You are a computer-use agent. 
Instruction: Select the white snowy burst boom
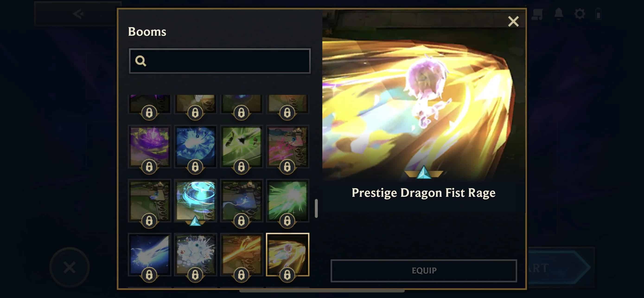(195, 255)
